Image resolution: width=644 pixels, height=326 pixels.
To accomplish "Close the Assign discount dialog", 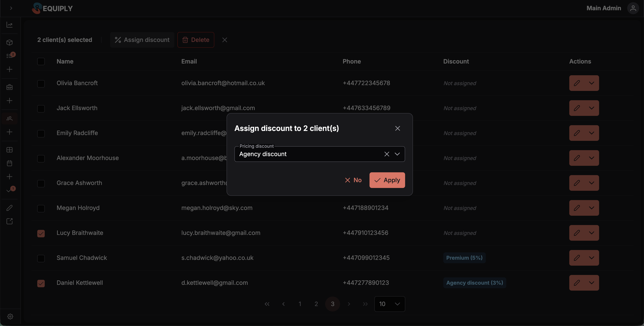I will pos(397,128).
